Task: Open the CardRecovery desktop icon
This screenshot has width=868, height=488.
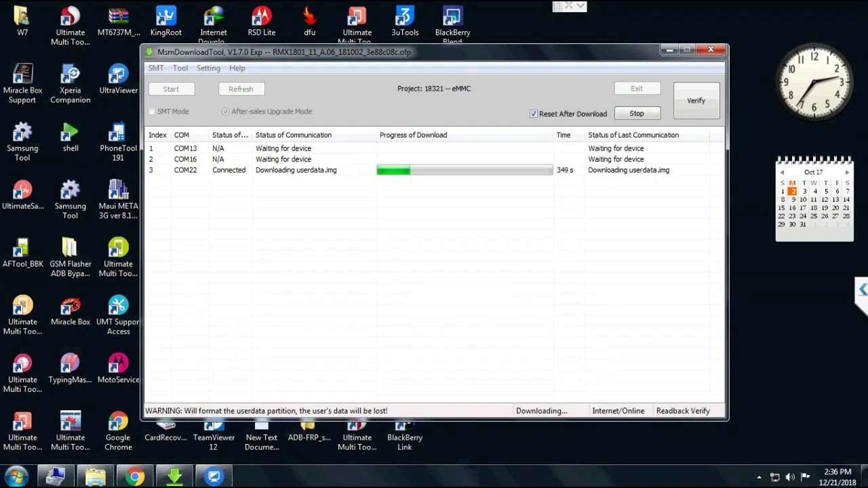Action: pos(166,431)
